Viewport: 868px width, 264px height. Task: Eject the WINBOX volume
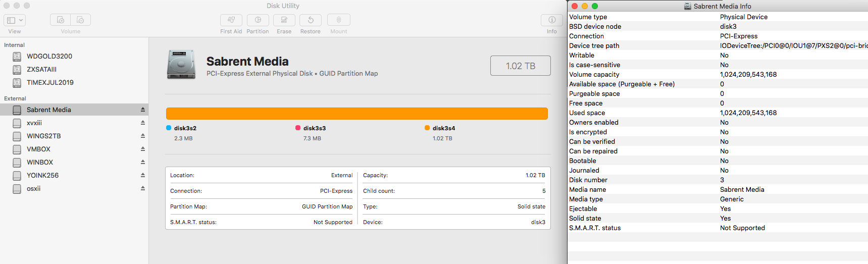tap(143, 162)
